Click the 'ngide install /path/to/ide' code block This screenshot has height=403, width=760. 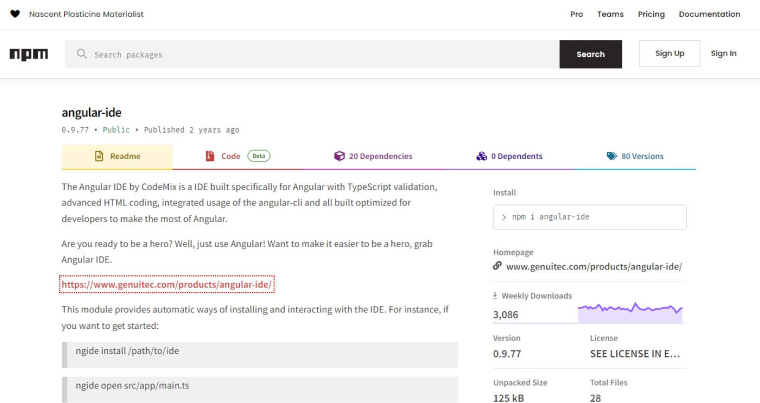(x=260, y=355)
